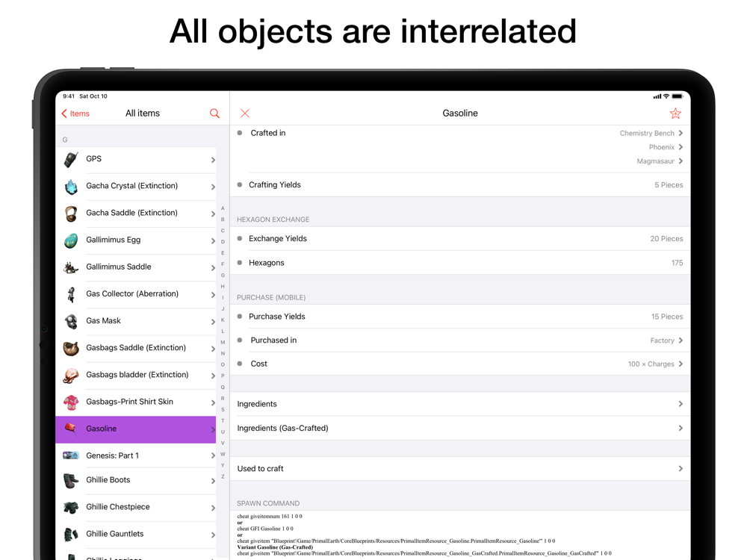Viewport: 747px width, 560px height.
Task: Select Gasbags Saddle (Extinction) entry
Action: (x=135, y=349)
